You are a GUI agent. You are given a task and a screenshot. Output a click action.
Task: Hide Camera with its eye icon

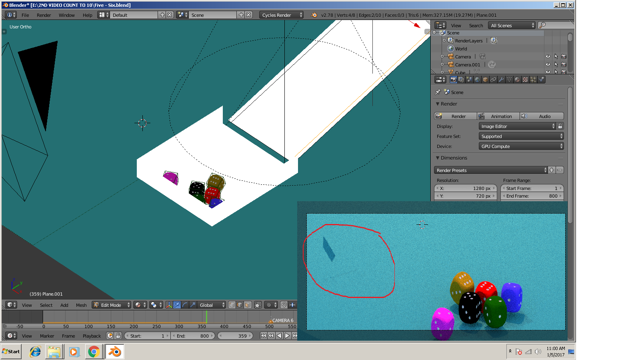tap(548, 56)
